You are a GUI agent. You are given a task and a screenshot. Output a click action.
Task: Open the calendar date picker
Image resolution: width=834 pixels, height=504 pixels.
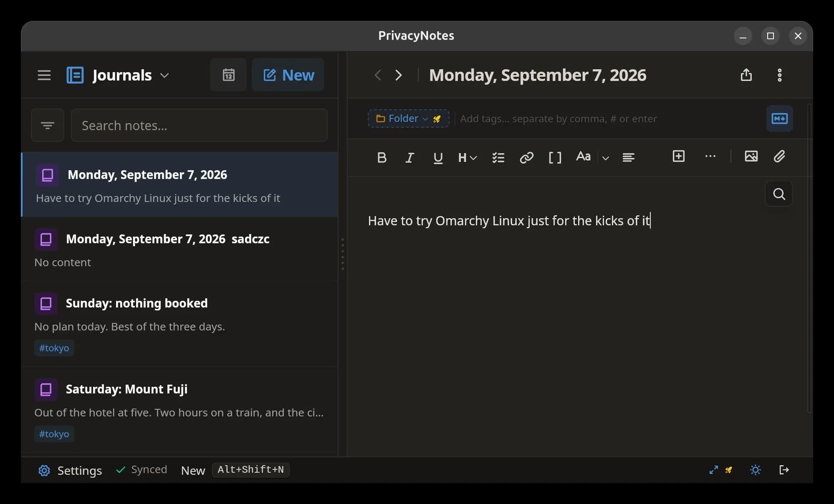(x=228, y=75)
